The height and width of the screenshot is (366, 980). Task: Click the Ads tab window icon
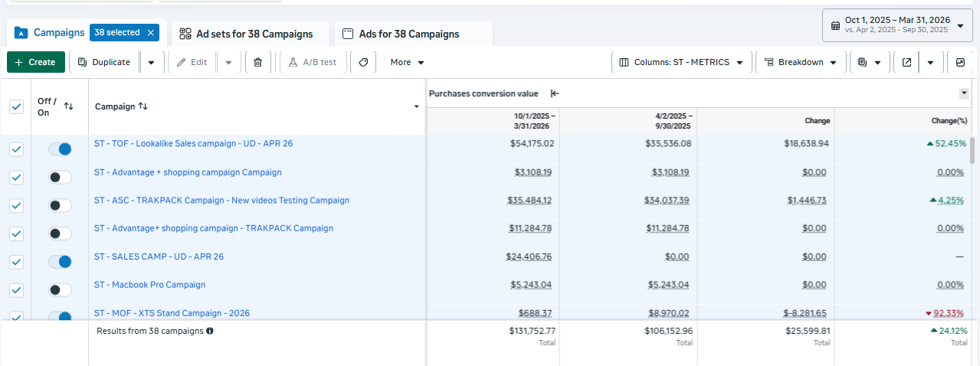pos(348,34)
